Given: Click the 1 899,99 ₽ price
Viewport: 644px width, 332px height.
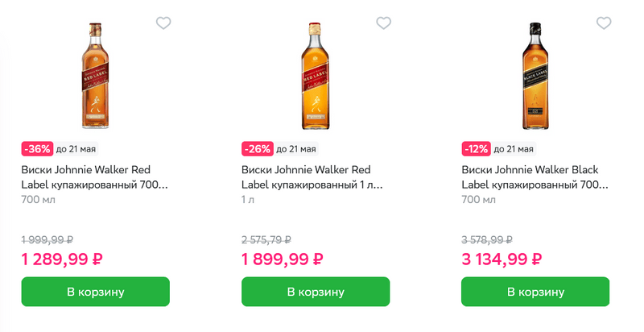Looking at the screenshot, I should click(x=283, y=259).
